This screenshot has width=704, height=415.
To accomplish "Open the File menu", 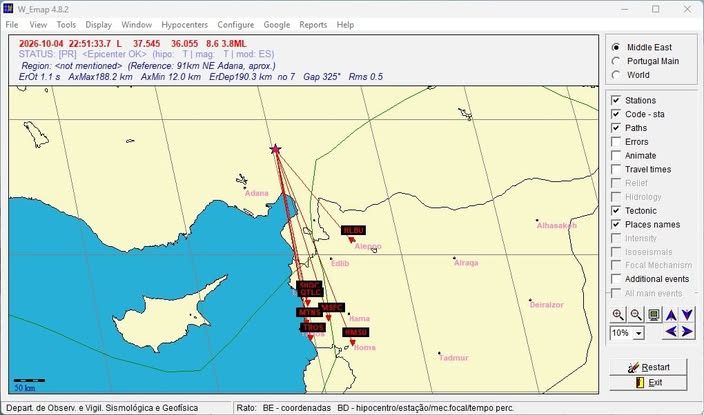I will pyautogui.click(x=12, y=25).
